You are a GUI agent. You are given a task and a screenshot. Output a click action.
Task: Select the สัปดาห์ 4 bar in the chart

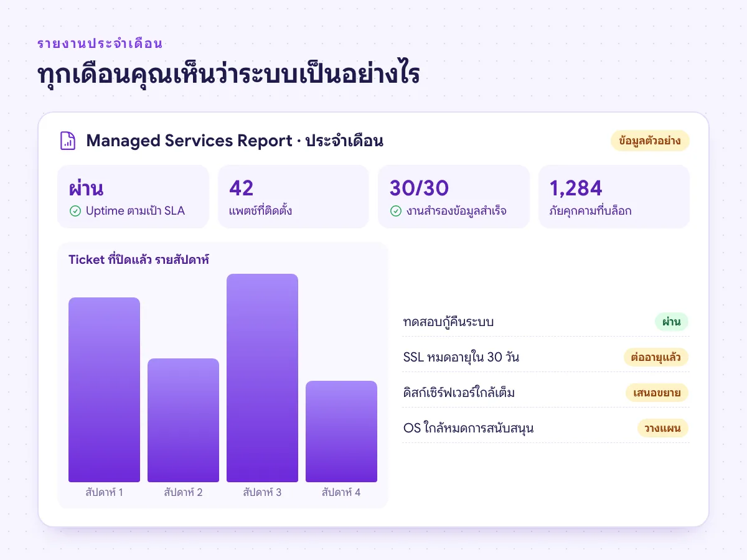(341, 431)
